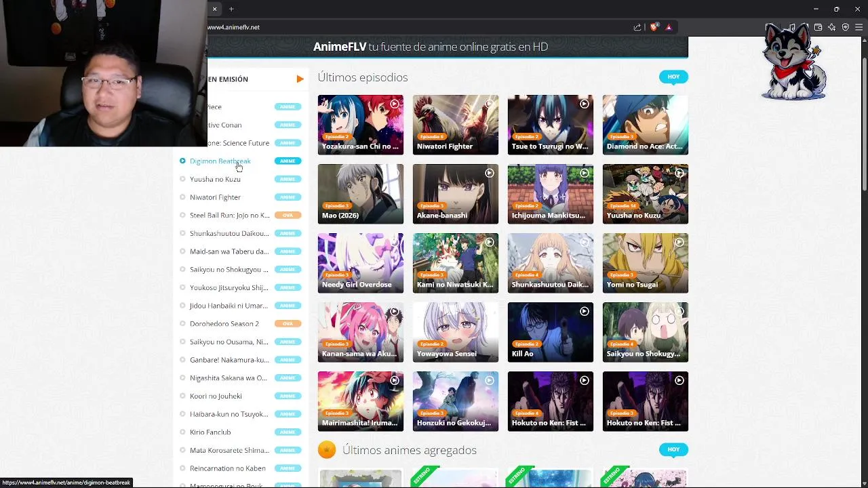
Task: Open the Ichijouma Mankitsu episode thumbnail
Action: [551, 194]
